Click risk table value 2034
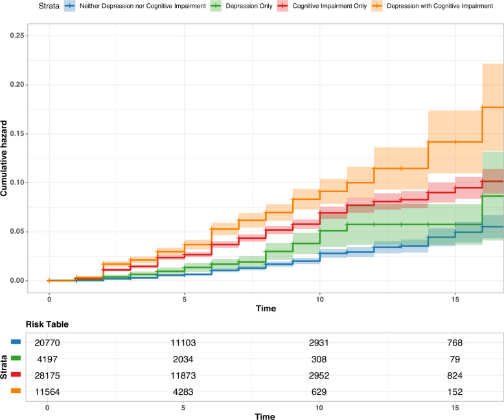The image size is (504, 420). click(x=183, y=359)
